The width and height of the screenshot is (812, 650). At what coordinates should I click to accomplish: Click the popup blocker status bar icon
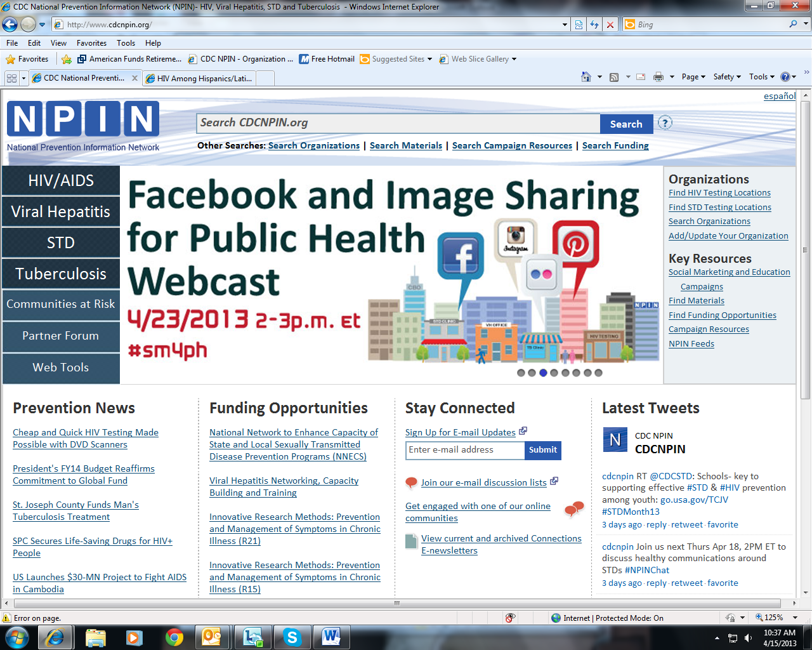[510, 618]
